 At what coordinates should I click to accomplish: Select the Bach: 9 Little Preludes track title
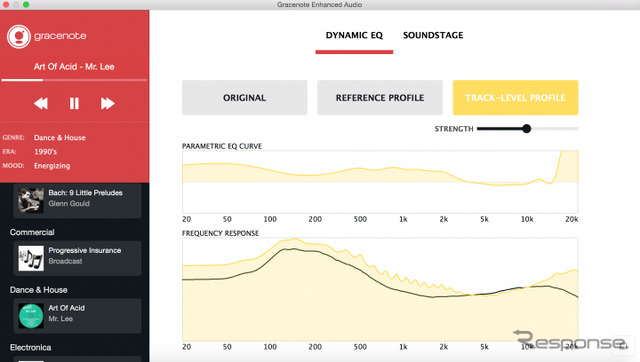[x=85, y=193]
